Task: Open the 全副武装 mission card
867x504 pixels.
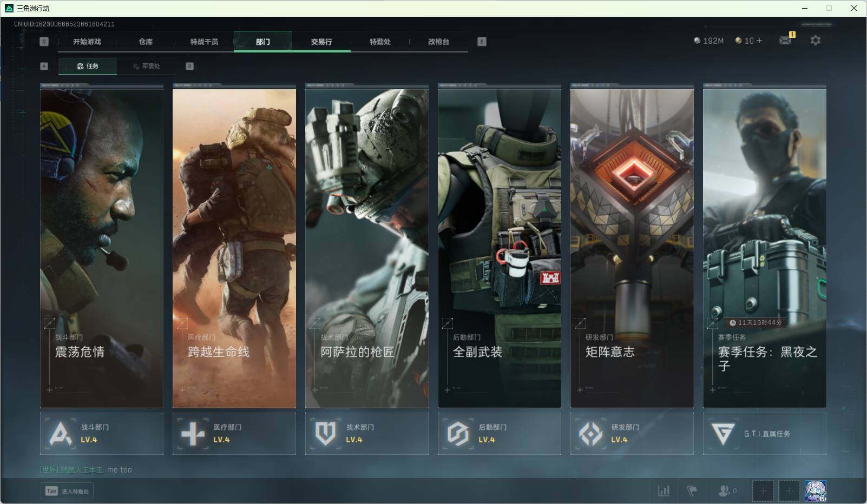Action: tap(500, 246)
